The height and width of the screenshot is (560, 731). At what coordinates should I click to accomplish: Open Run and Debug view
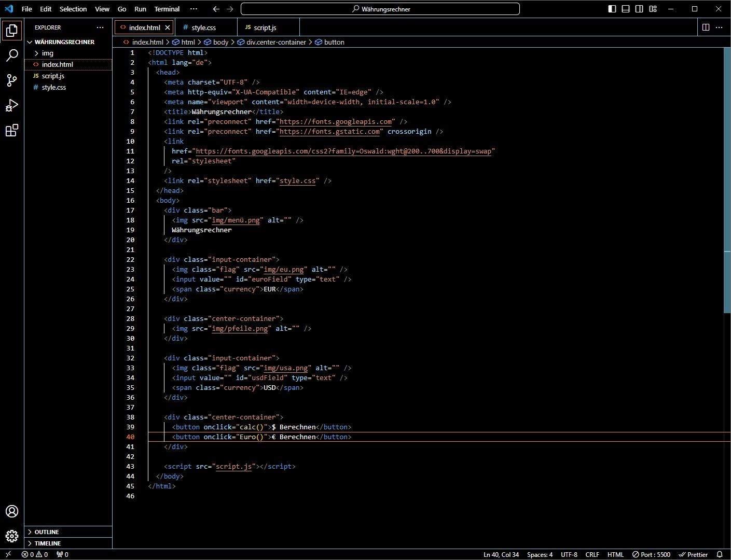coord(12,105)
